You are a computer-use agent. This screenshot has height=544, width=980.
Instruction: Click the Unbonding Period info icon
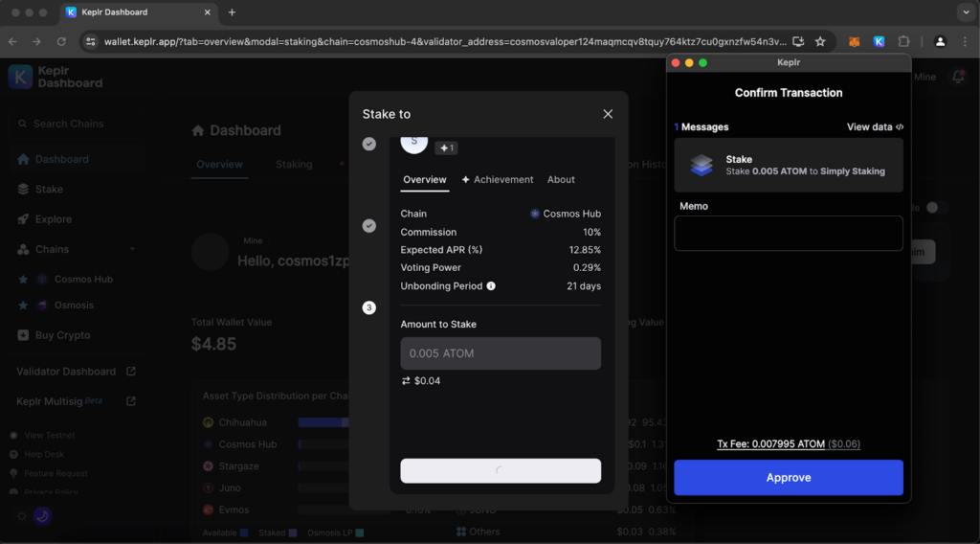[491, 286]
